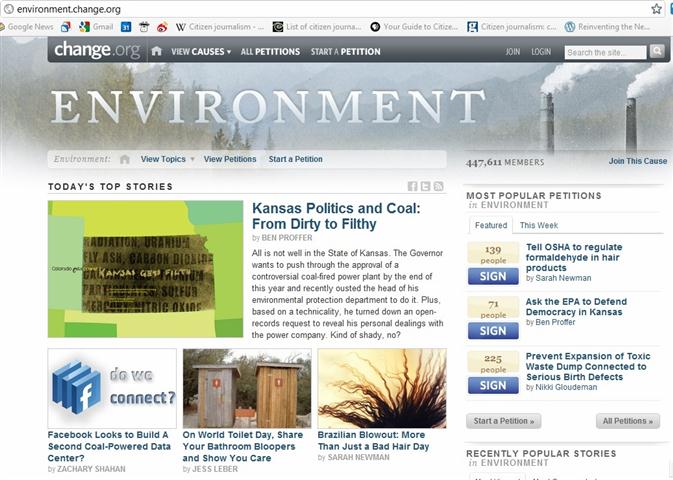Open Reinventing the News WordPress bookmark
This screenshot has width=673, height=480.
click(x=608, y=27)
